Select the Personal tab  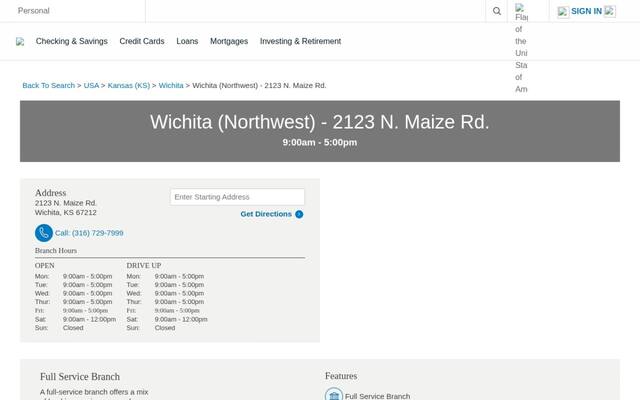pyautogui.click(x=33, y=11)
